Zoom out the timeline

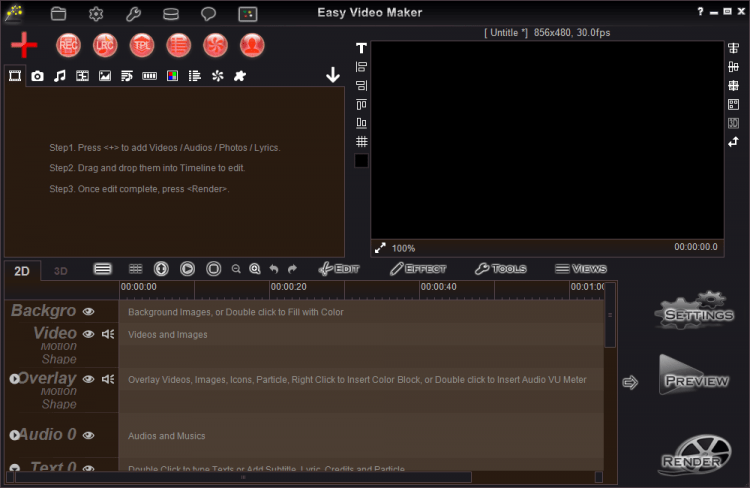click(x=236, y=269)
